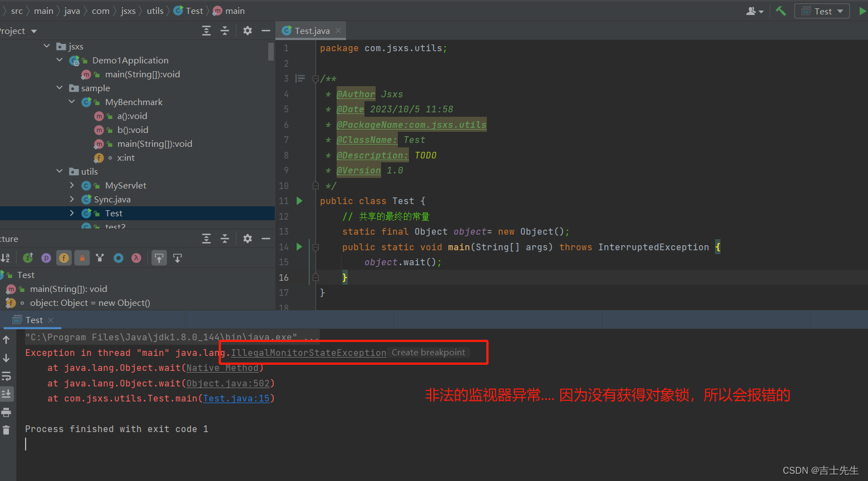Screen dimensions: 868x481
Task: Collapse the utils folder
Action: tap(60, 171)
